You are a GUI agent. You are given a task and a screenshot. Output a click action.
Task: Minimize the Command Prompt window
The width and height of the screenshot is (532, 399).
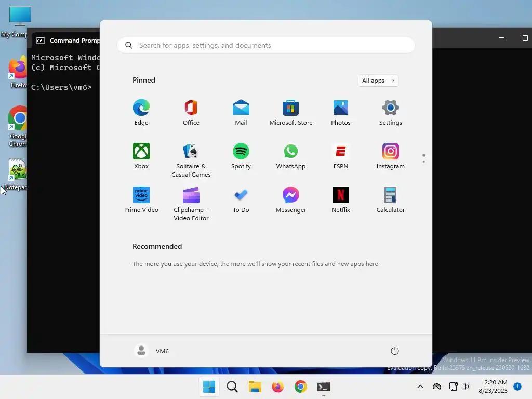pyautogui.click(x=501, y=38)
